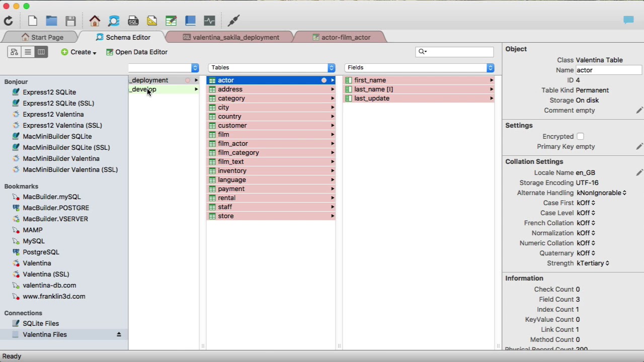This screenshot has width=644, height=362.
Task: Edit Comment with the pencil icon
Action: pyautogui.click(x=639, y=110)
